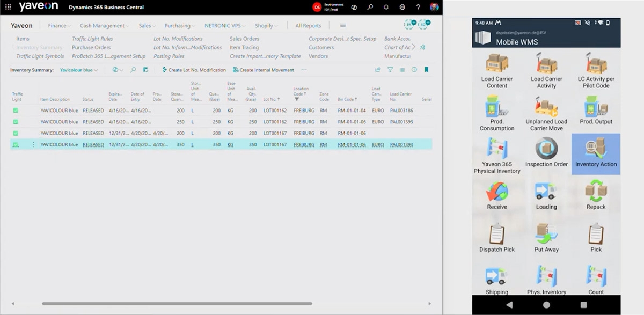Open Put Away in Mobile WMS
644x315 pixels.
pyautogui.click(x=546, y=238)
